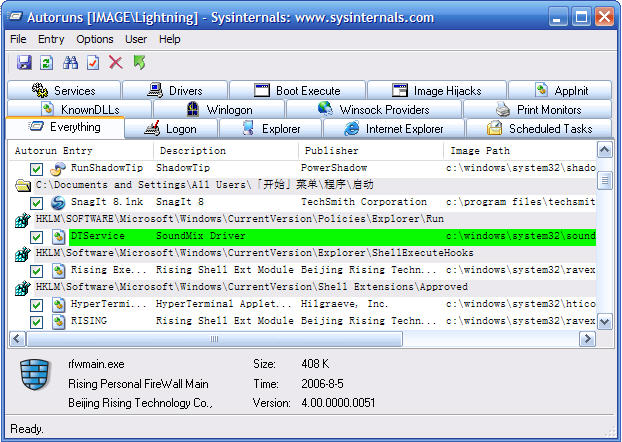Click the green Jump to arrow icon
Image resolution: width=622 pixels, height=442 pixels.
[x=139, y=63]
